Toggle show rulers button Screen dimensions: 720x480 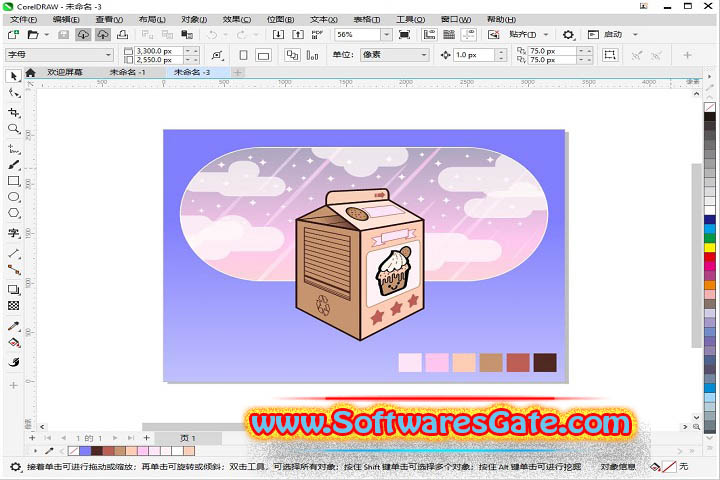[x=429, y=34]
